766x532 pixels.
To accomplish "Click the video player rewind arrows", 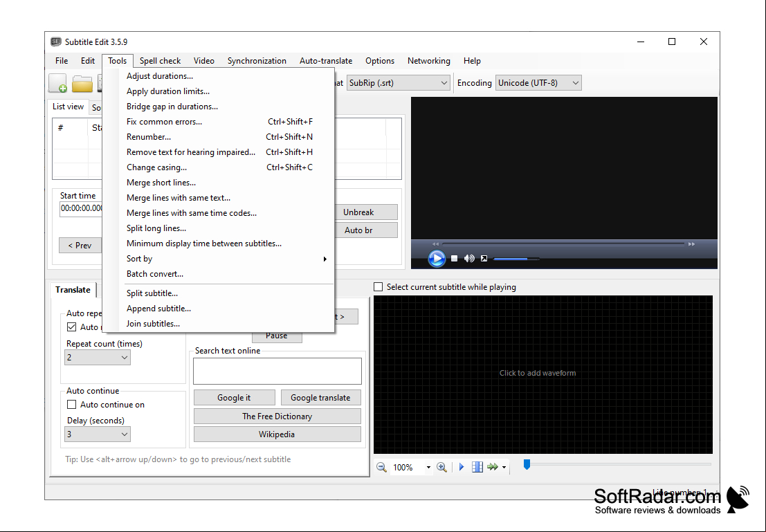I will coord(435,244).
